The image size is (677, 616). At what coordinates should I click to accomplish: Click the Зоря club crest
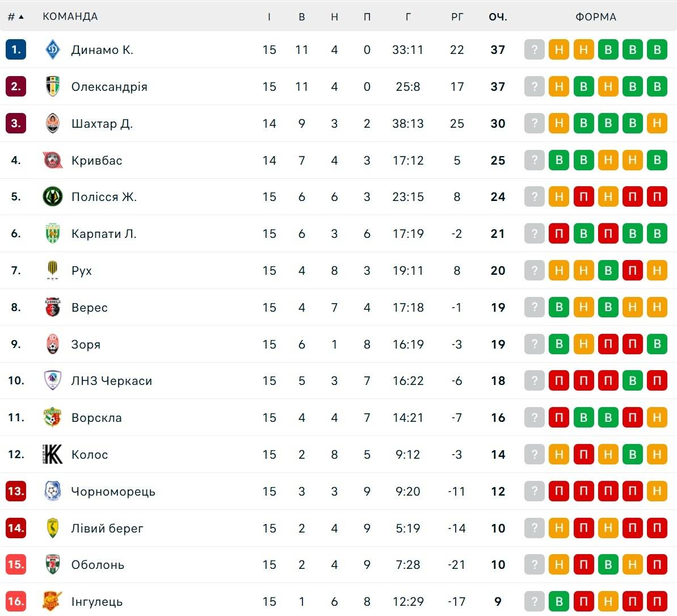[x=53, y=344]
